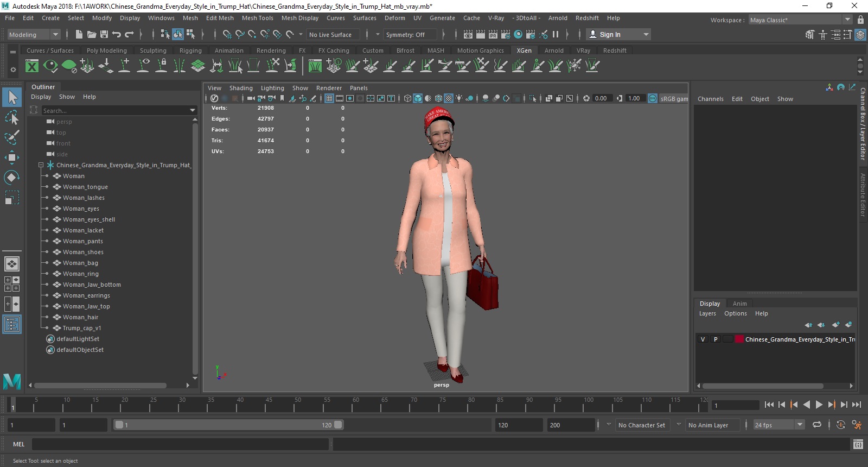Click the red layer color swatch
Screen dimensions: 868x467
pos(739,339)
